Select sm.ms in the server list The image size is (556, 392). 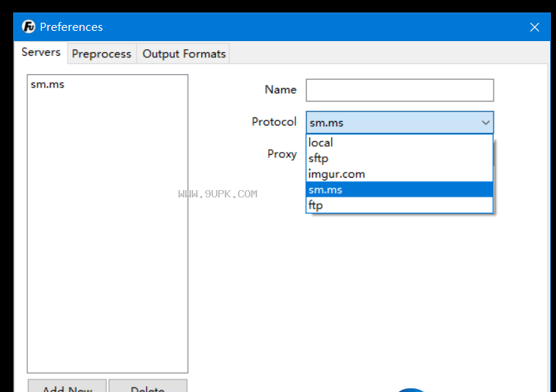(x=107, y=84)
